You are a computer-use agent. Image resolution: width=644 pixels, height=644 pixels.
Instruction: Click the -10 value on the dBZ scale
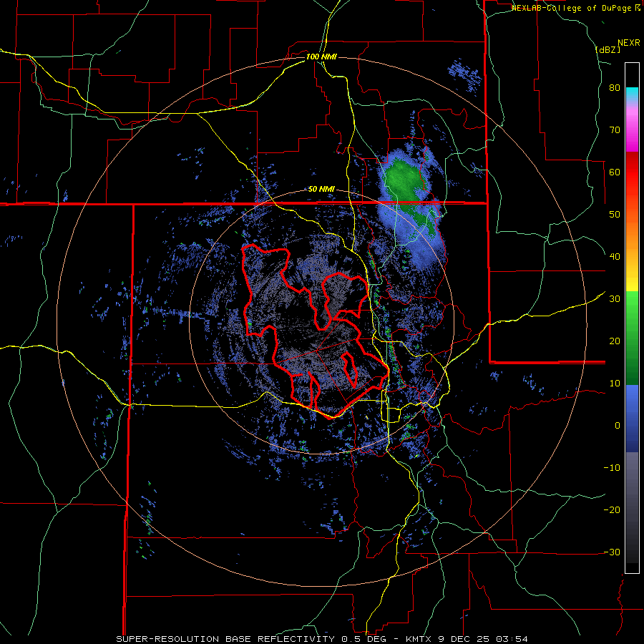point(612,467)
